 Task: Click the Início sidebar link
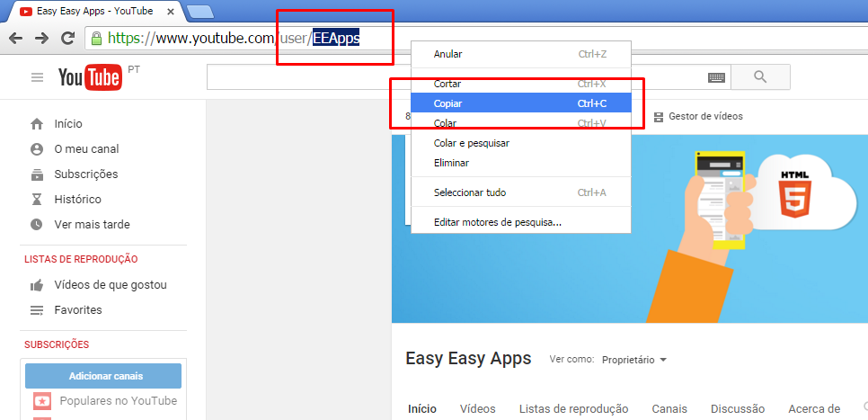pyautogui.click(x=68, y=124)
